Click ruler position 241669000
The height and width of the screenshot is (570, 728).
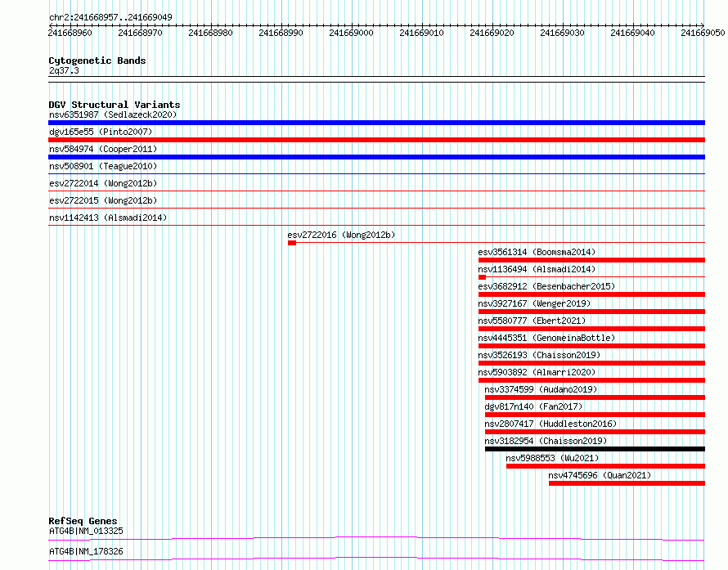351,33
